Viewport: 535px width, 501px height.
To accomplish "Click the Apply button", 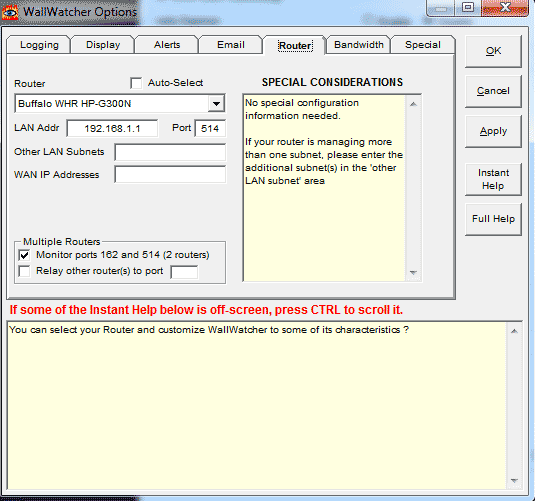I will 493,131.
